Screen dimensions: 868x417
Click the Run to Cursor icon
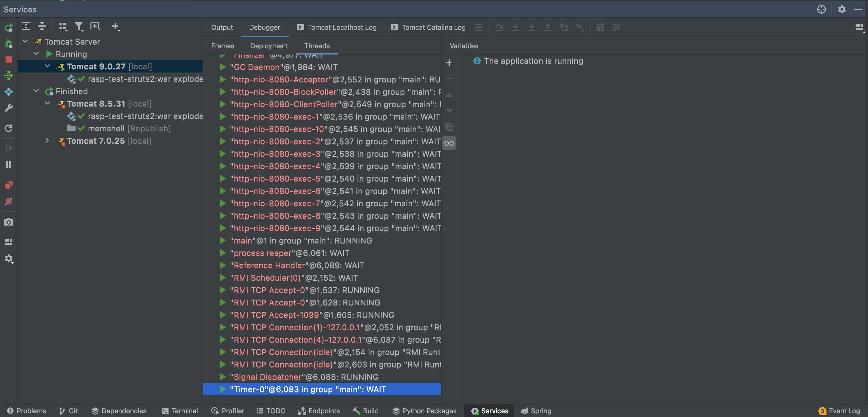pos(580,27)
